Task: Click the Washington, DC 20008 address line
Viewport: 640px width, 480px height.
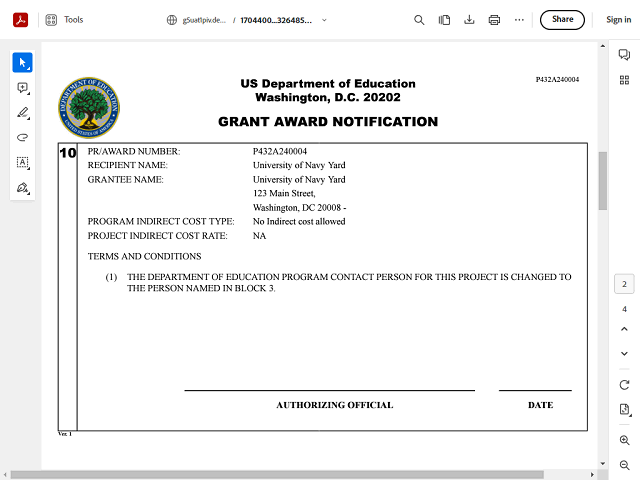Action: [299, 208]
